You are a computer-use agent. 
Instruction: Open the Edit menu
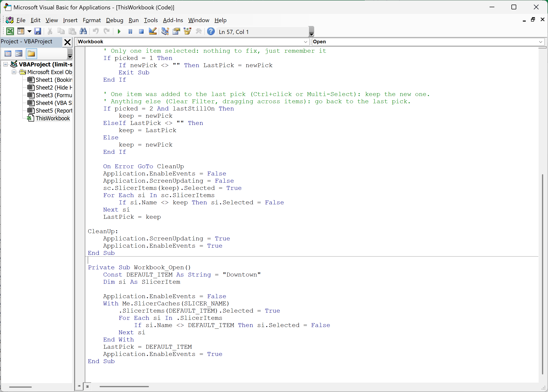tap(35, 20)
